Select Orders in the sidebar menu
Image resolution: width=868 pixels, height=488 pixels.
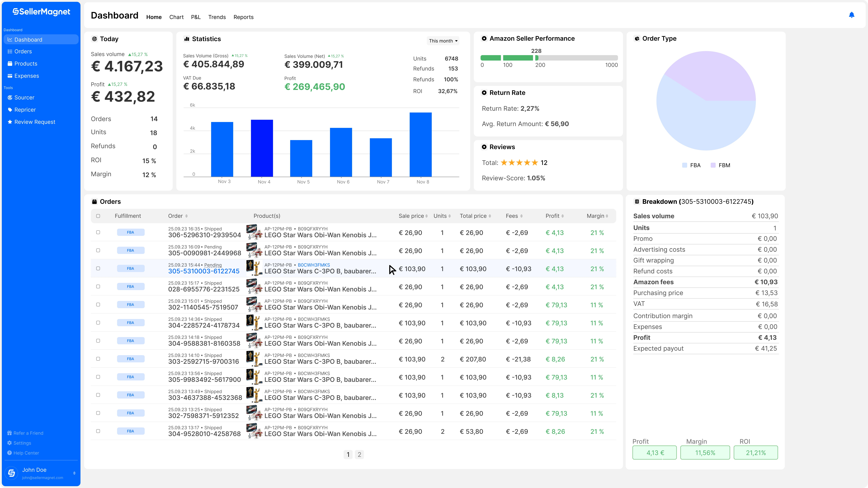pyautogui.click(x=41, y=52)
